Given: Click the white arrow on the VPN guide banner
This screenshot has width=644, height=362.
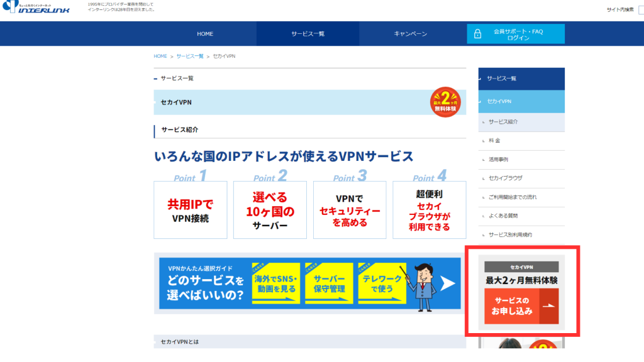Looking at the screenshot, I should pyautogui.click(x=447, y=283).
